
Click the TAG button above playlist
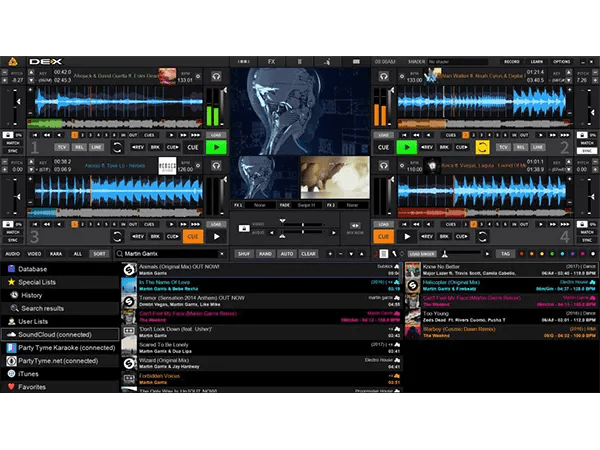[x=505, y=254]
